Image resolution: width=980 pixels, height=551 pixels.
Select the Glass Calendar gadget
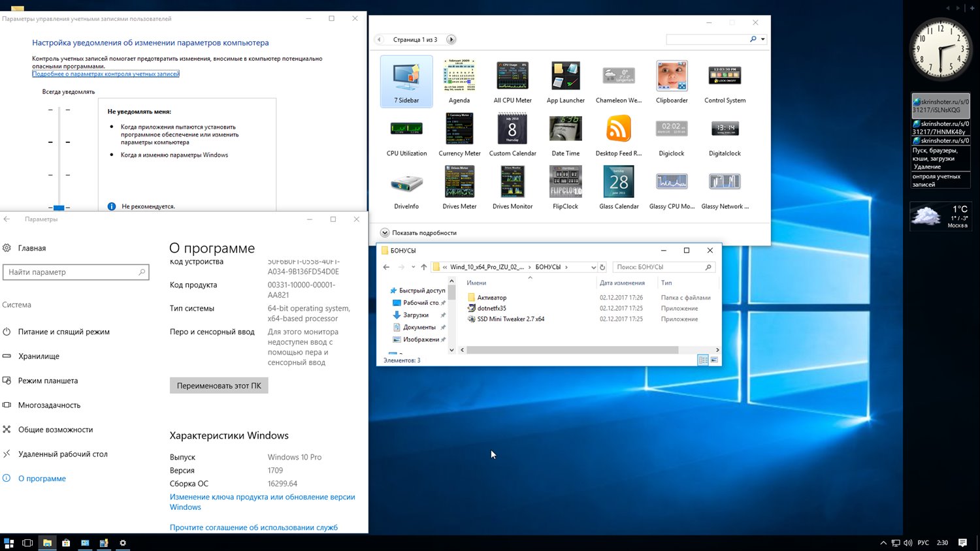click(x=619, y=187)
